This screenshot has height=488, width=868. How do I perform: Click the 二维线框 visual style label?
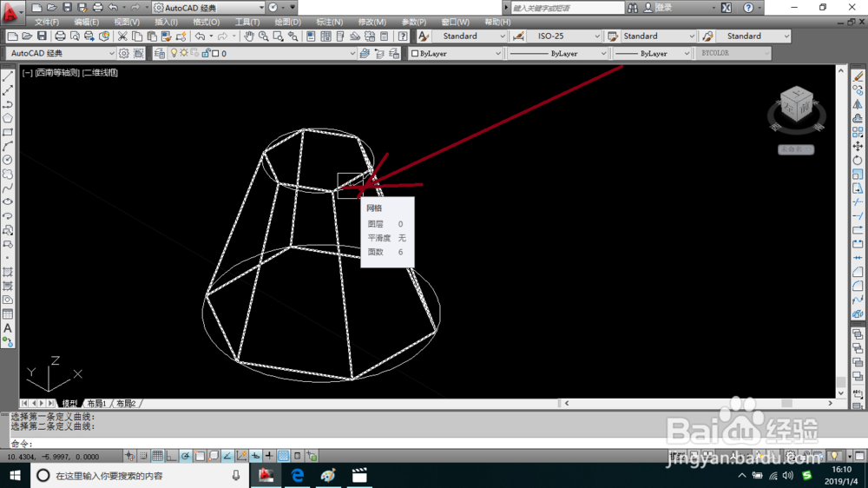click(x=100, y=73)
